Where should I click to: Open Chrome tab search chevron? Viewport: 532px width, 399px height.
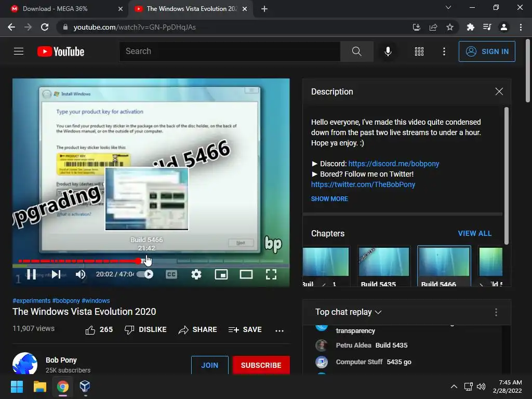coord(448,7)
